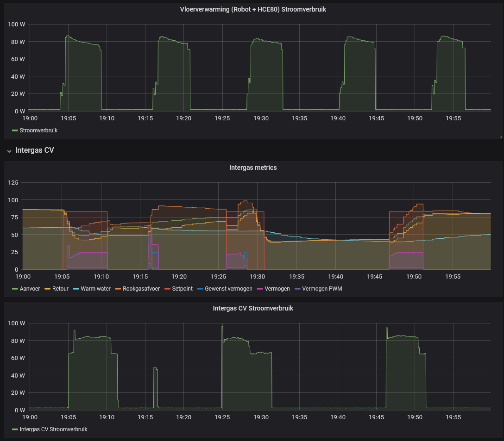The height and width of the screenshot is (441, 504).
Task: Click the Intergas CV row title
Action: pyautogui.click(x=34, y=150)
